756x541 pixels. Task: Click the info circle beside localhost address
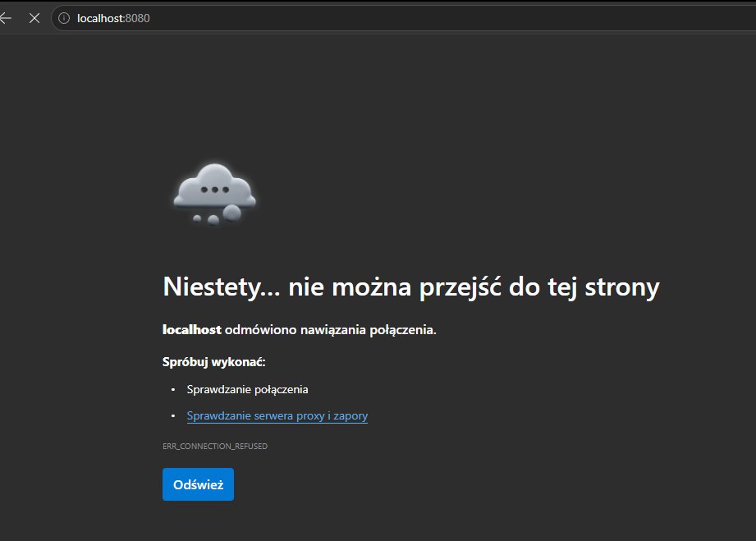point(64,17)
